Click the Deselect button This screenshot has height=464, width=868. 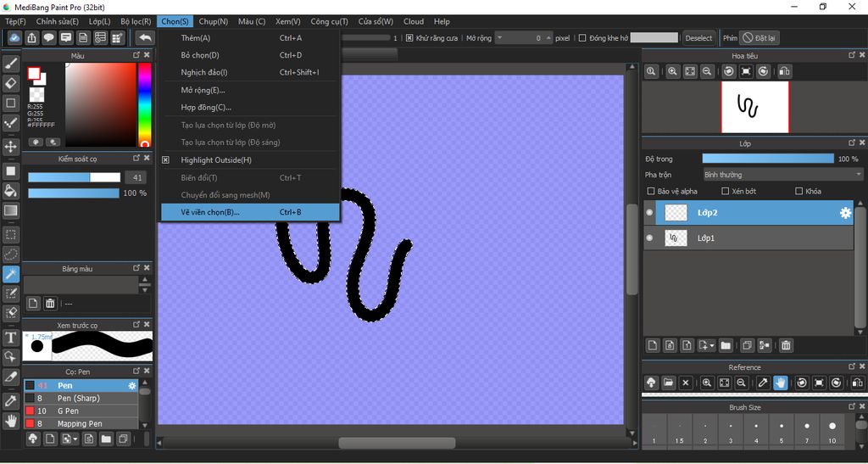tap(698, 38)
